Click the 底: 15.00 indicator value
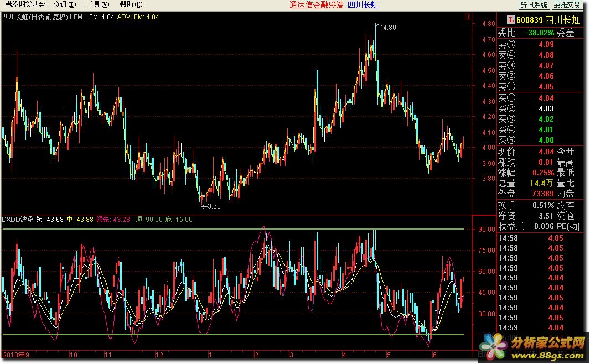 coord(179,219)
